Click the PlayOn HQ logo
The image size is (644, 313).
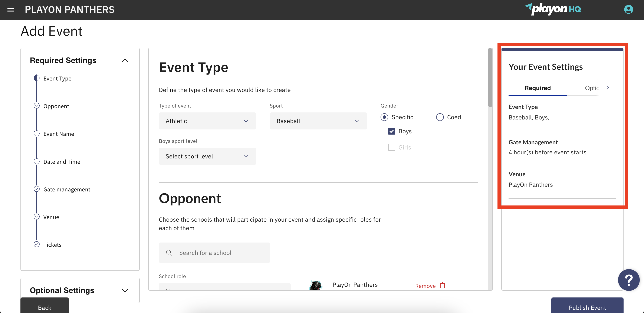[553, 9]
